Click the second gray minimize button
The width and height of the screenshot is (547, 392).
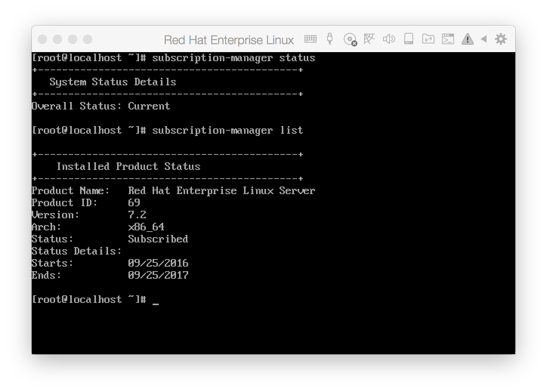coord(57,39)
